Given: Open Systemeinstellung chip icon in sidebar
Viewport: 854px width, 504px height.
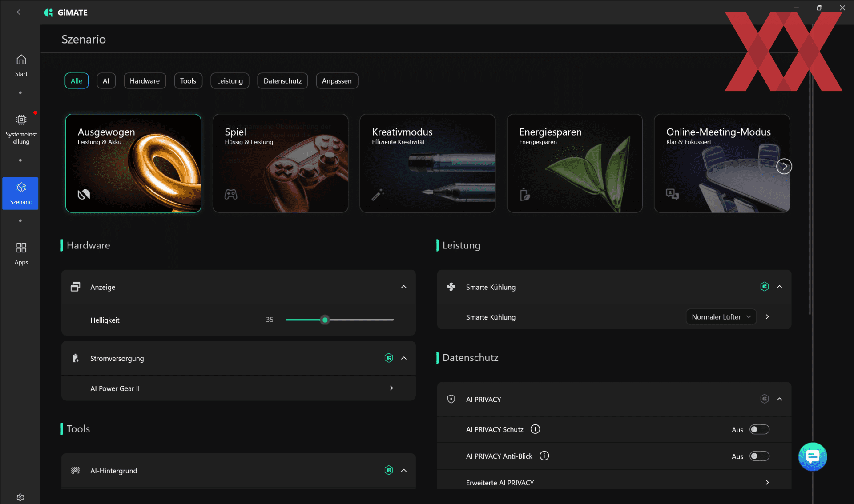Looking at the screenshot, I should click(21, 120).
